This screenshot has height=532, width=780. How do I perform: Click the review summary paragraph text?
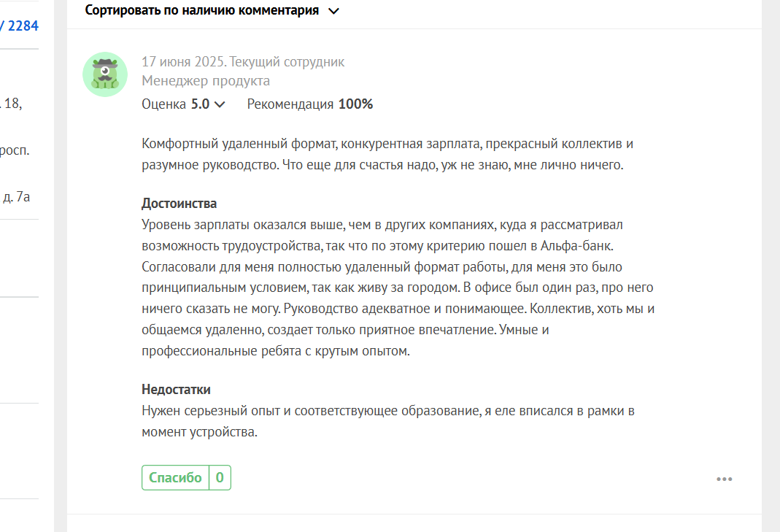tap(387, 154)
